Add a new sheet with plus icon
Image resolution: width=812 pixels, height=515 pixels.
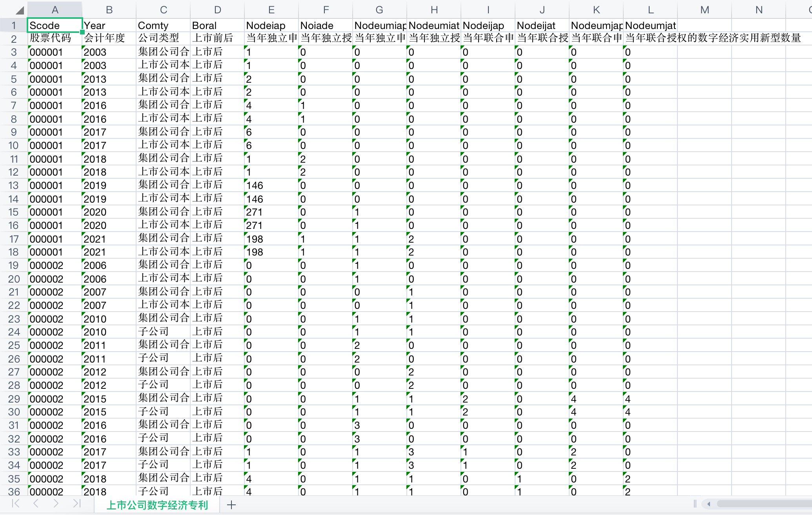point(231,505)
